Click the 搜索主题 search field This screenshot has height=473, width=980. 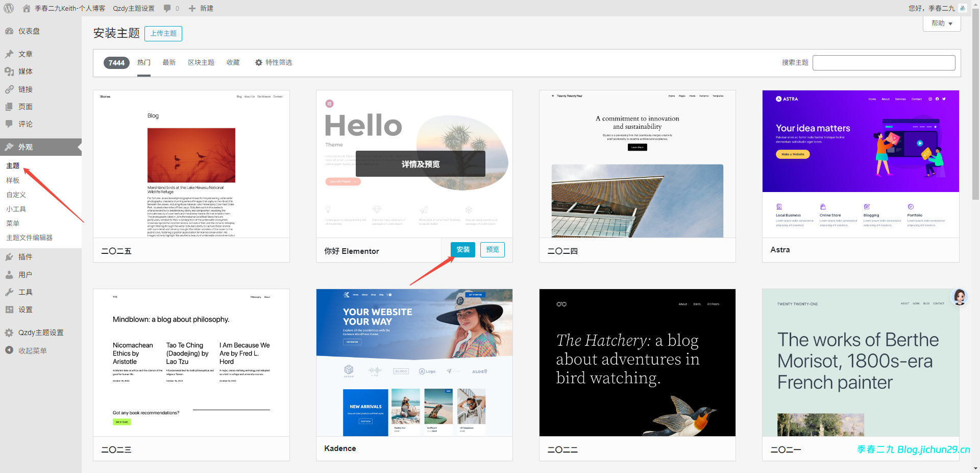(884, 63)
